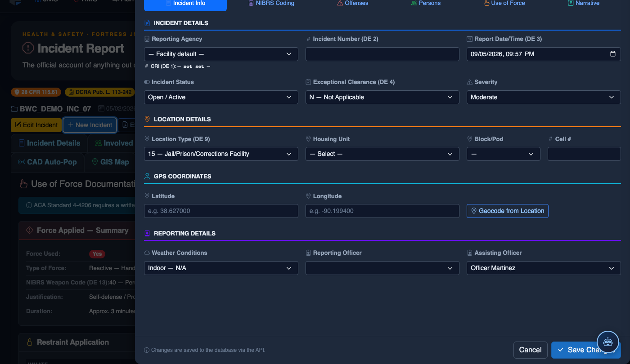Open the Persons tab
630x364 pixels.
click(x=426, y=3)
